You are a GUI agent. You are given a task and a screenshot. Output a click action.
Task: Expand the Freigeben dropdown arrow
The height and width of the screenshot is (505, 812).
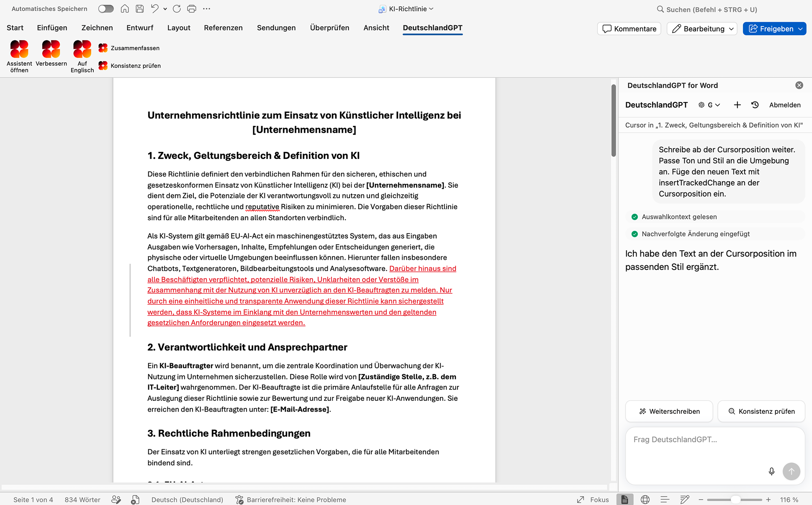(x=800, y=28)
